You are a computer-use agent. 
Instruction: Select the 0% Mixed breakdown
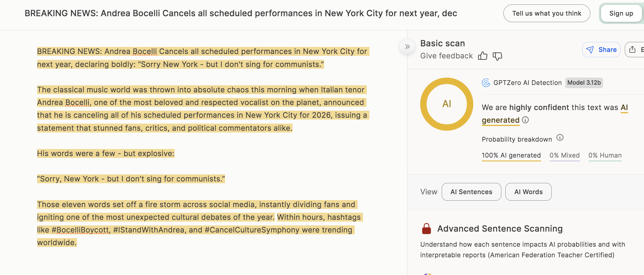coord(564,155)
